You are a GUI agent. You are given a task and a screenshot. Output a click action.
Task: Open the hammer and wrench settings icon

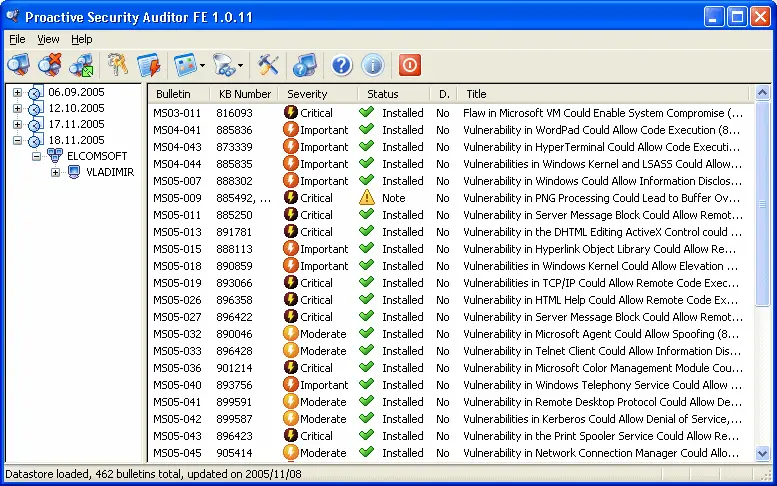tap(268, 65)
